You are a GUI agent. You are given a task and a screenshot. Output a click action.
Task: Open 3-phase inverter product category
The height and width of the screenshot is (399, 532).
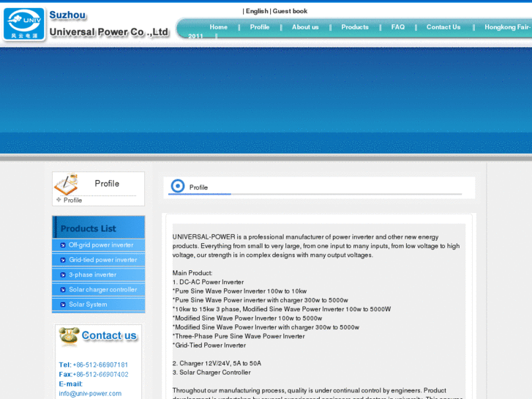click(x=92, y=275)
